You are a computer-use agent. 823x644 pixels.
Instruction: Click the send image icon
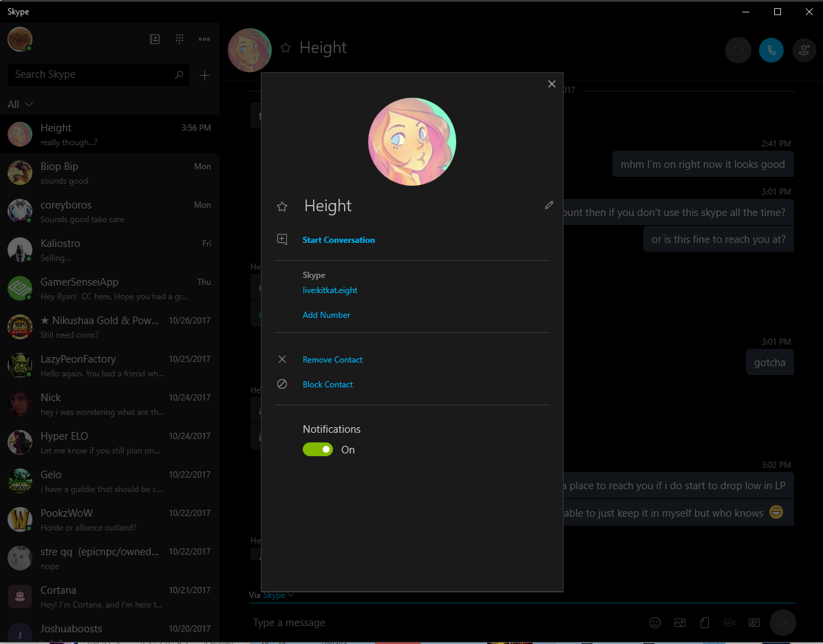pos(680,623)
